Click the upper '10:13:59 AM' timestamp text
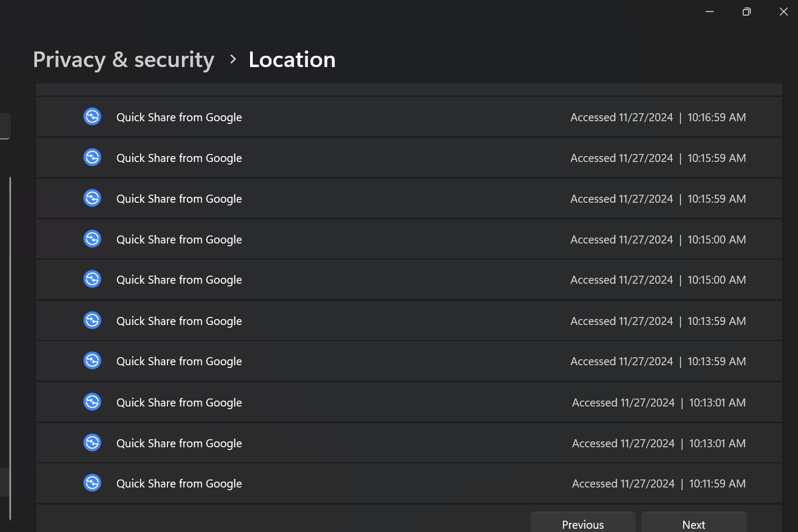Image resolution: width=798 pixels, height=532 pixels. pos(716,321)
